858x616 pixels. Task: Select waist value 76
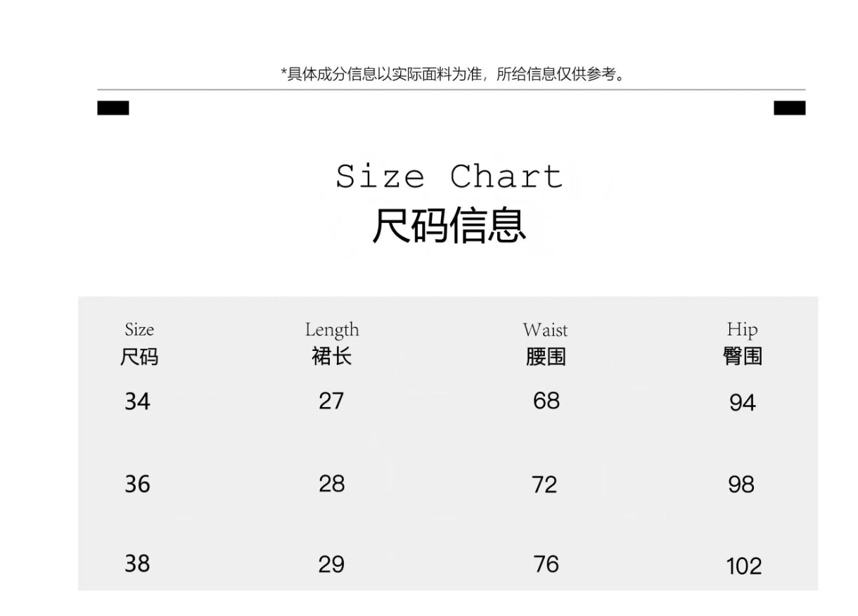[546, 565]
